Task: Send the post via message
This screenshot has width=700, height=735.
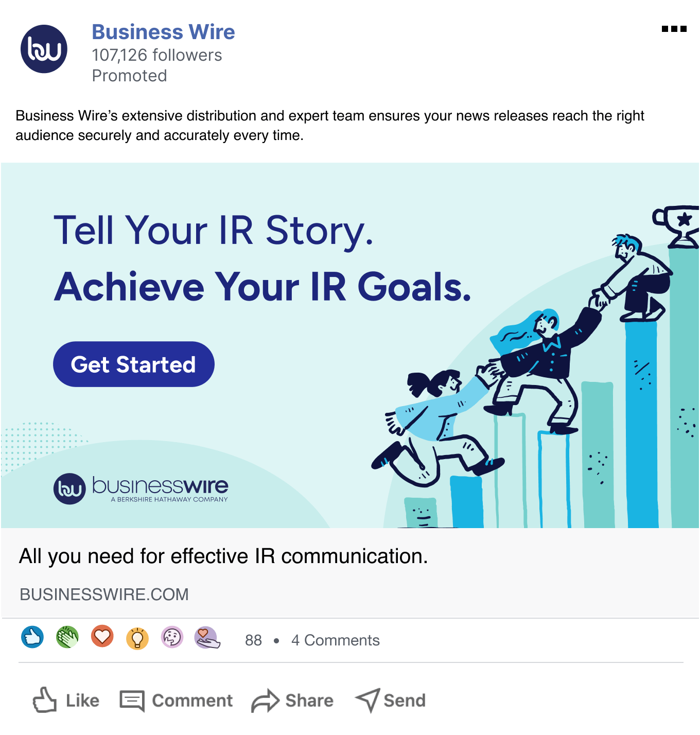Action: (391, 700)
